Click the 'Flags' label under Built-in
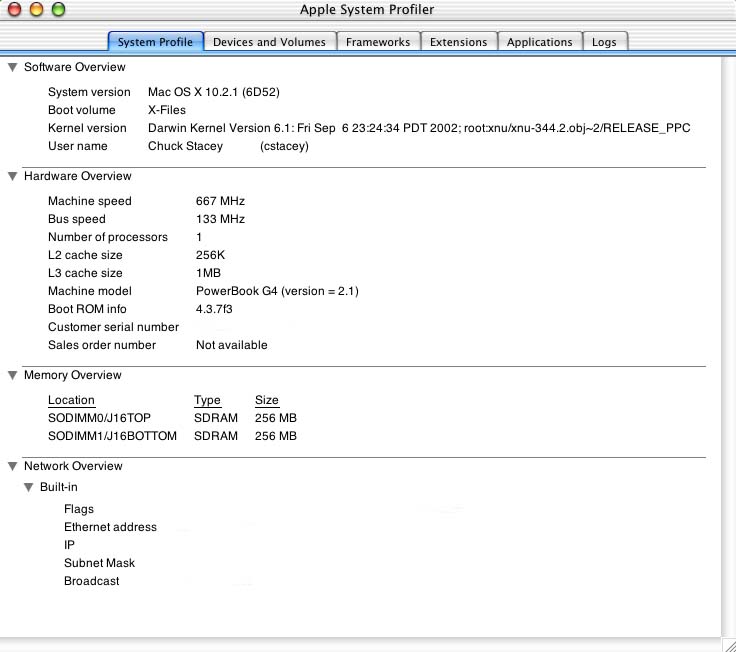Screen dimensions: 736x652 79,509
